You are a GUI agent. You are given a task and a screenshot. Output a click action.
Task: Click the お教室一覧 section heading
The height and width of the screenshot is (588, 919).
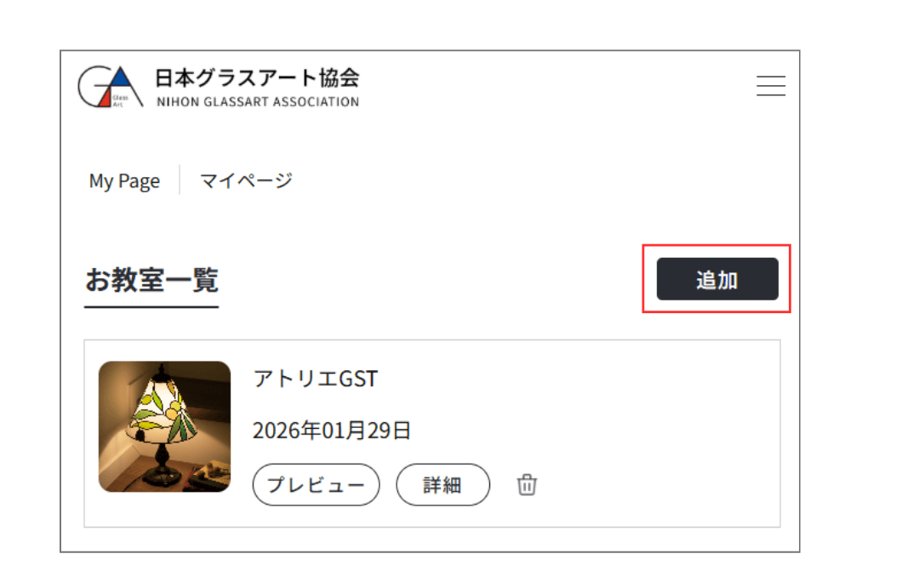coord(151,280)
